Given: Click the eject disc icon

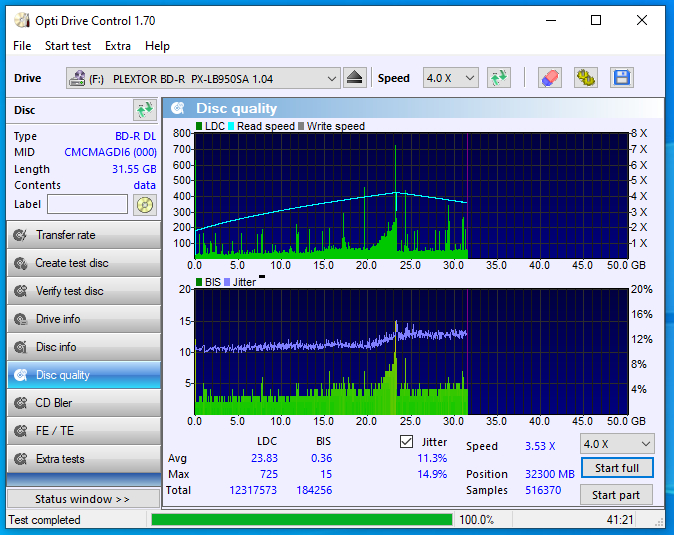Looking at the screenshot, I should (355, 78).
